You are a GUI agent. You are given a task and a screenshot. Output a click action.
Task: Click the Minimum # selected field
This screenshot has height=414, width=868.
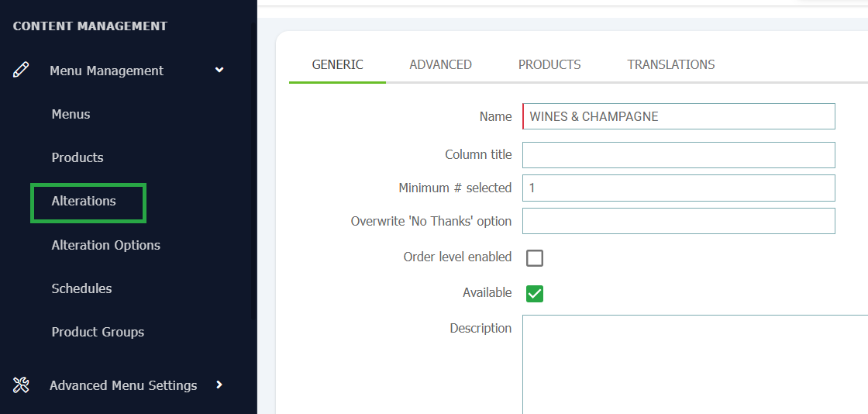679,188
